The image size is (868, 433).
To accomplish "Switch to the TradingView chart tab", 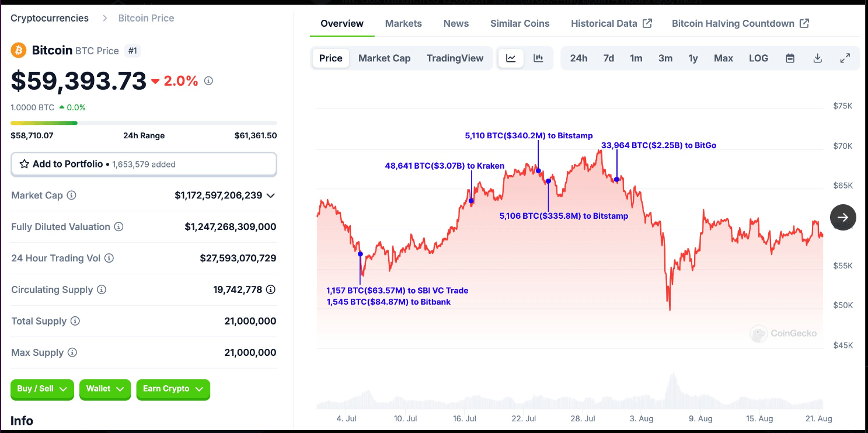I will click(455, 58).
